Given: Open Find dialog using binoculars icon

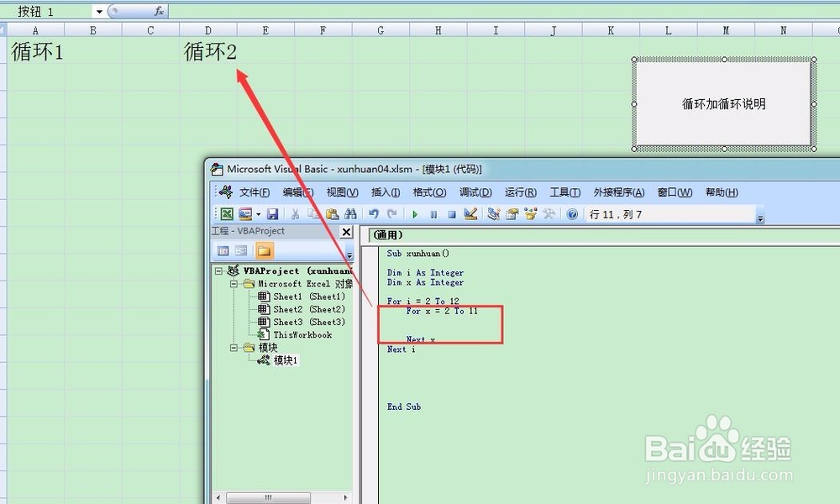Looking at the screenshot, I should point(349,213).
